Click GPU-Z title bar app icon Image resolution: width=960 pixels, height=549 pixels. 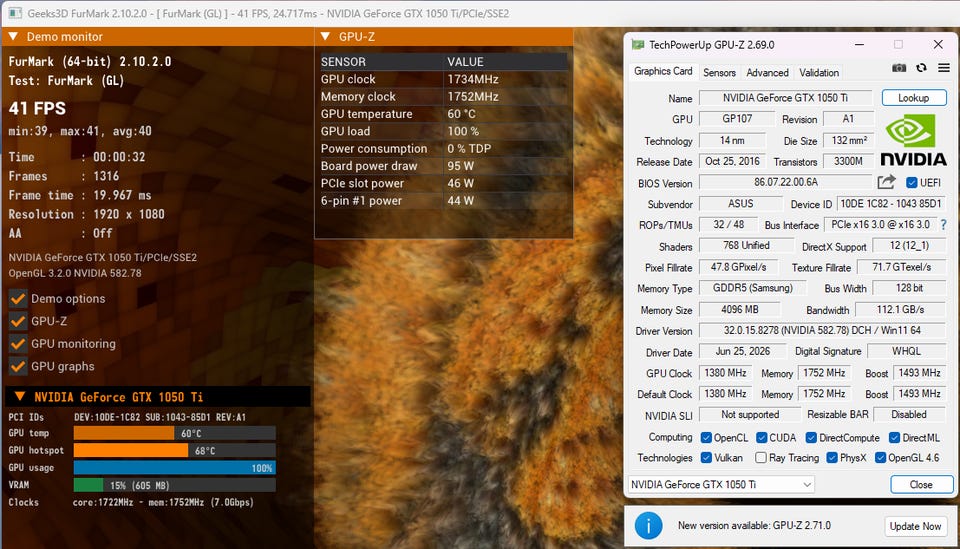click(x=638, y=45)
